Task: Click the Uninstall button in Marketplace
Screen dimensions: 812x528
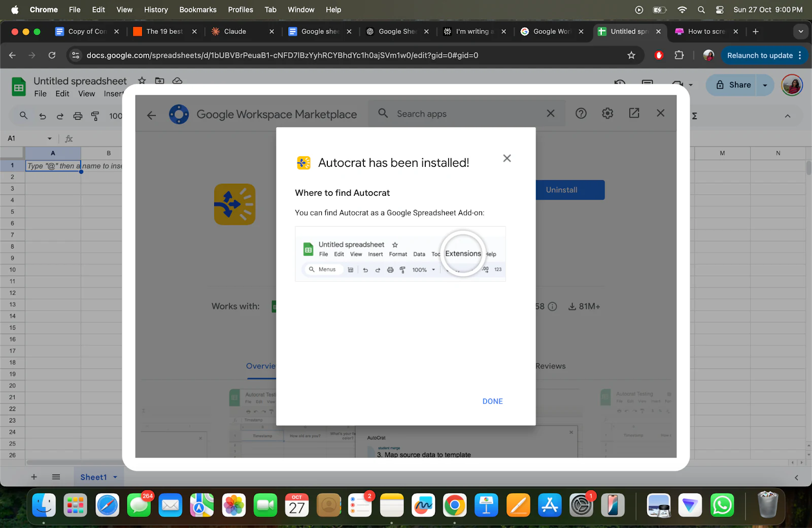Action: (x=570, y=190)
